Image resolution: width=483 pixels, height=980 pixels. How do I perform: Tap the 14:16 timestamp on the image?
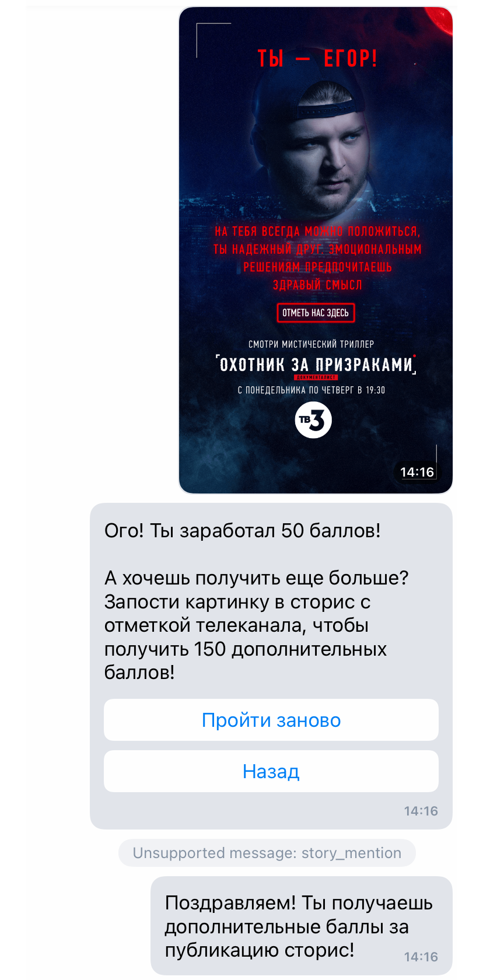tap(417, 472)
